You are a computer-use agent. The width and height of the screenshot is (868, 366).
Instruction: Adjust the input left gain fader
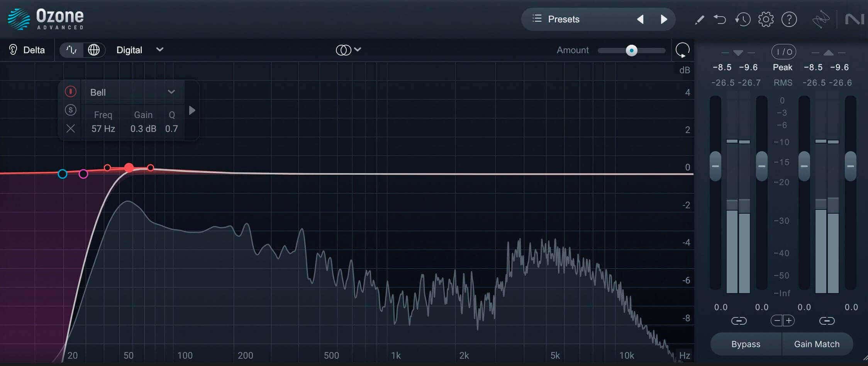(715, 166)
